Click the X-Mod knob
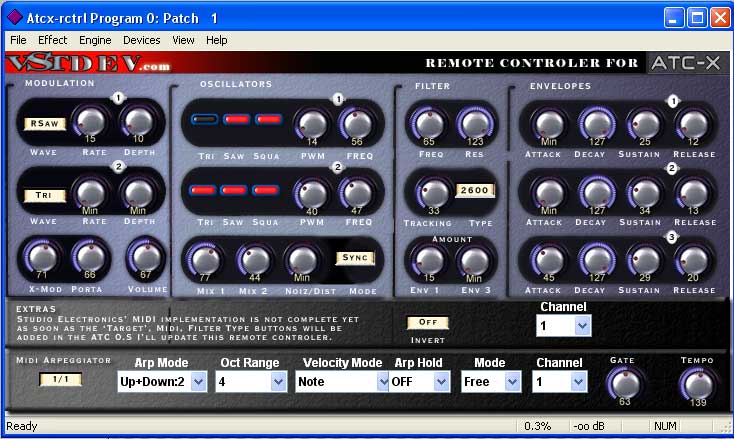The width and height of the screenshot is (734, 439). [x=42, y=257]
